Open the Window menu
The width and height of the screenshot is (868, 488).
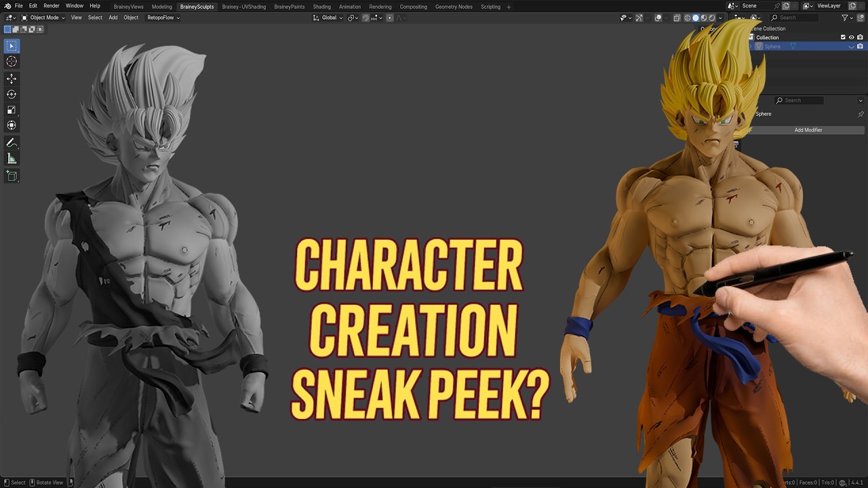[x=75, y=6]
